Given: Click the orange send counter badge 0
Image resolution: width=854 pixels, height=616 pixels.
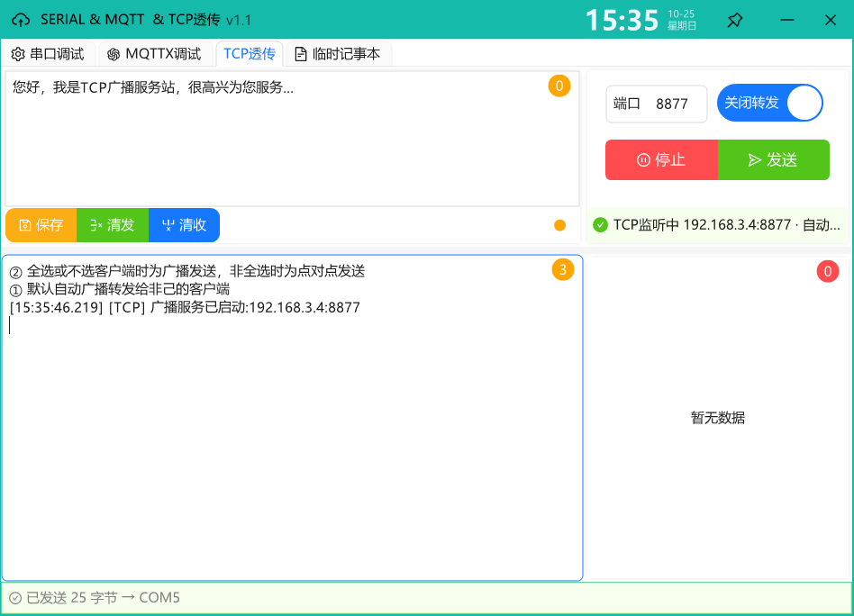Looking at the screenshot, I should (559, 86).
